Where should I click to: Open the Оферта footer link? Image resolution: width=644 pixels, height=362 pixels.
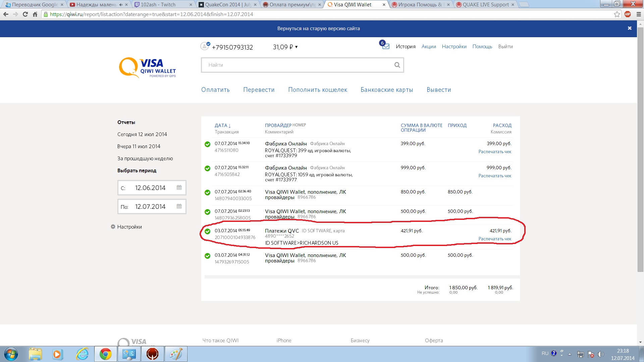pos(434,341)
